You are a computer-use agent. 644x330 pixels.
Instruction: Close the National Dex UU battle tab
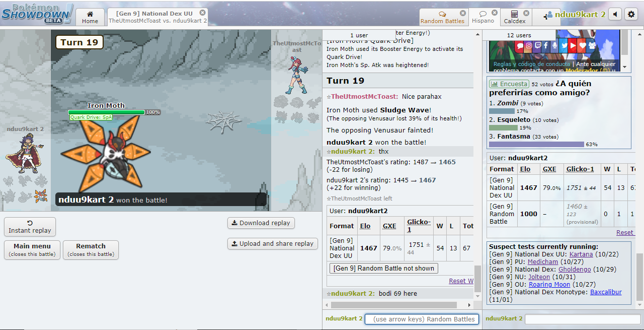pos(202,13)
